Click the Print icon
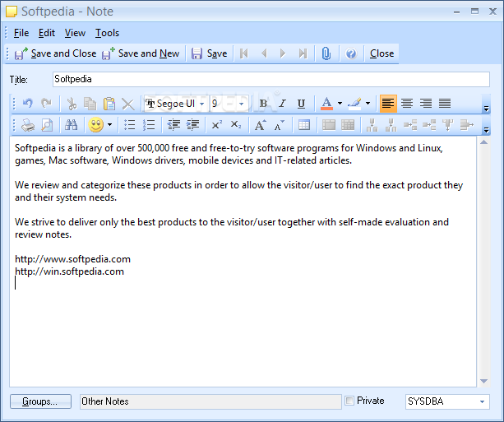504x422 pixels. [x=28, y=125]
